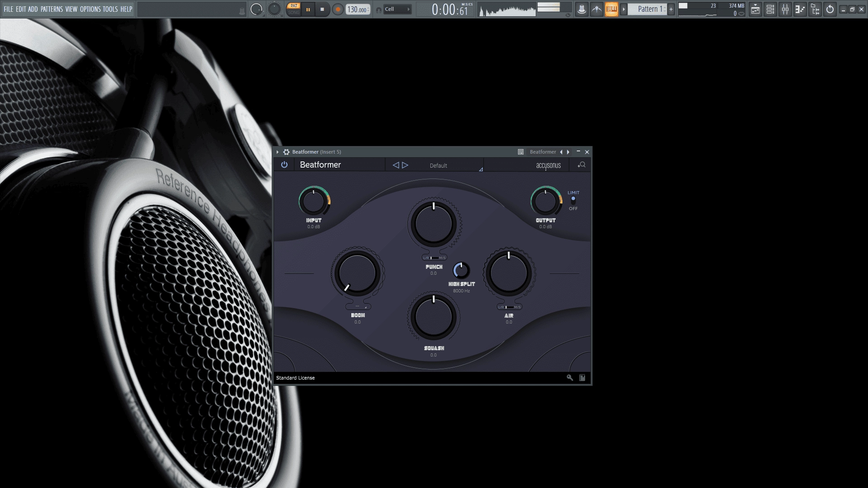The width and height of the screenshot is (868, 488).
Task: Go to previous Beatformer preset triangle
Action: 396,165
